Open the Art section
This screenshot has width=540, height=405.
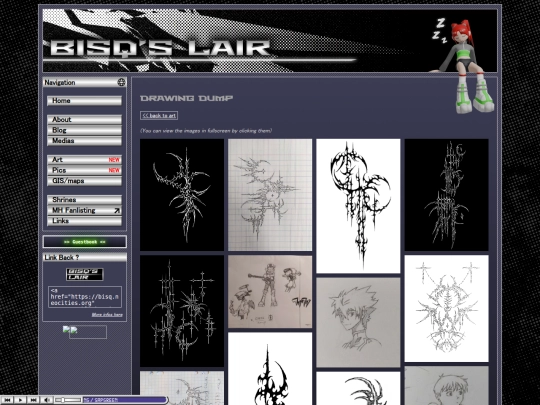[84, 160]
